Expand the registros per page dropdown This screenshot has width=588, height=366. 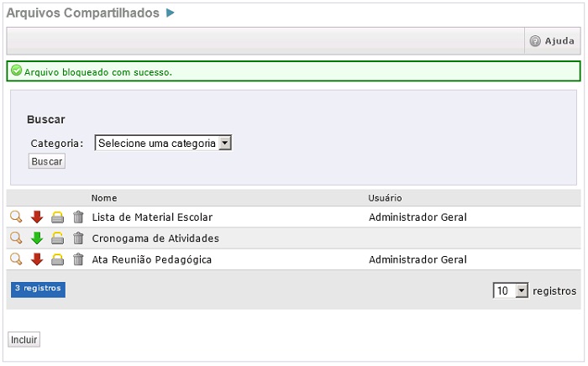tap(511, 290)
